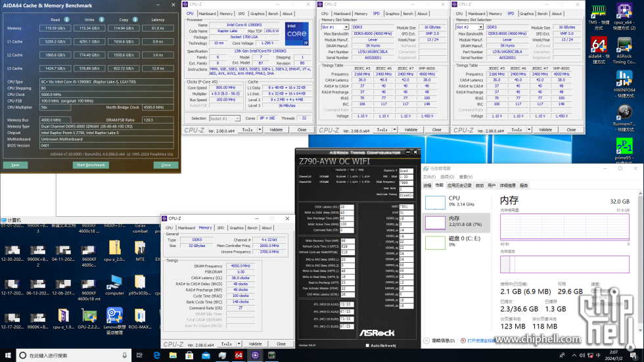Launch Microsoft Edge from the taskbar
Viewport: 644px width, 362px height.
[x=156, y=355]
